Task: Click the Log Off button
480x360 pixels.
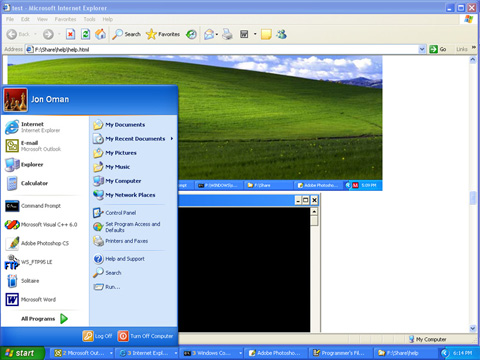Action: pyautogui.click(x=97, y=336)
